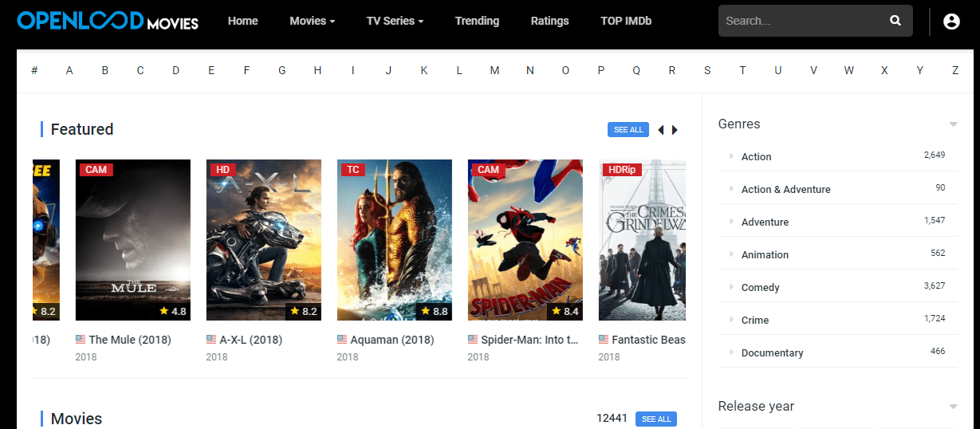Click the 8.8 star rating on Aquaman

(x=435, y=311)
